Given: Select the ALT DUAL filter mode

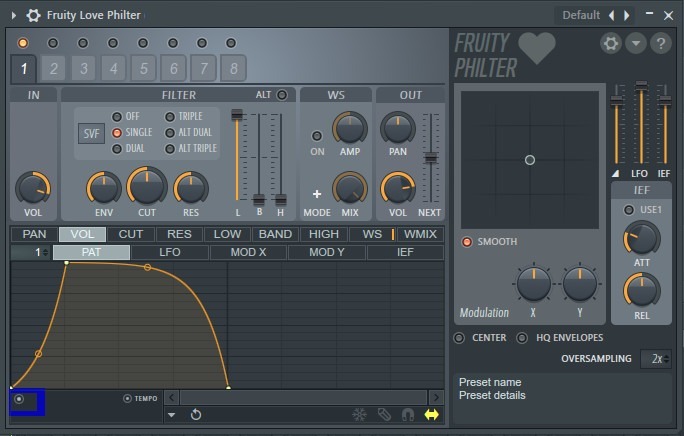Looking at the screenshot, I should pos(170,133).
